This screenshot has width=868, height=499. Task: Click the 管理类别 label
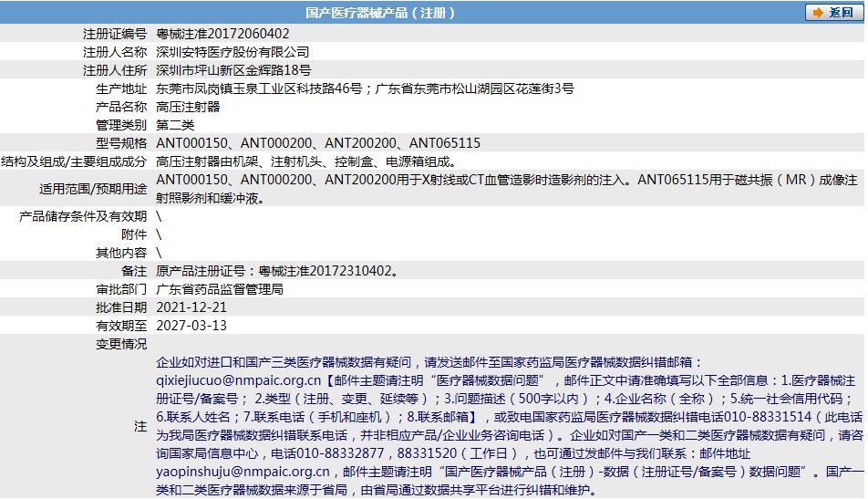121,125
